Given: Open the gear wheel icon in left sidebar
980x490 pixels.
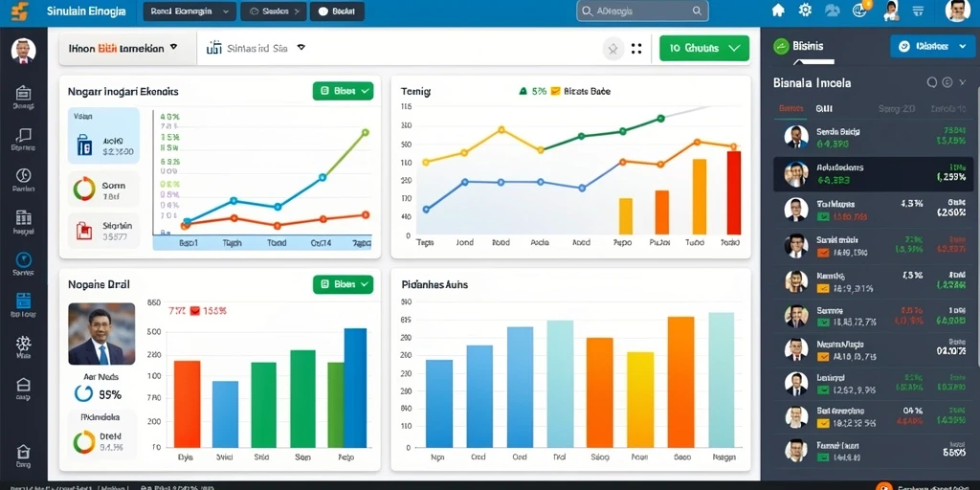Looking at the screenshot, I should tap(23, 344).
